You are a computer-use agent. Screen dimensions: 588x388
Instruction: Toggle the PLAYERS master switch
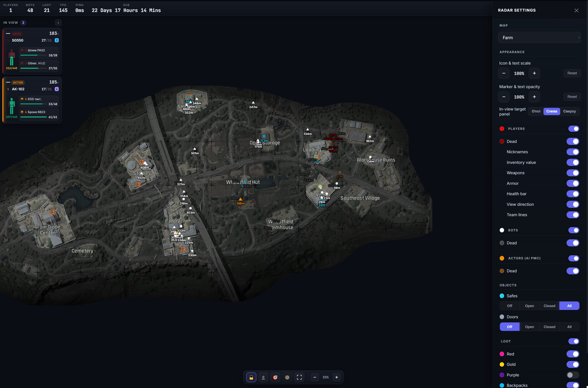573,129
